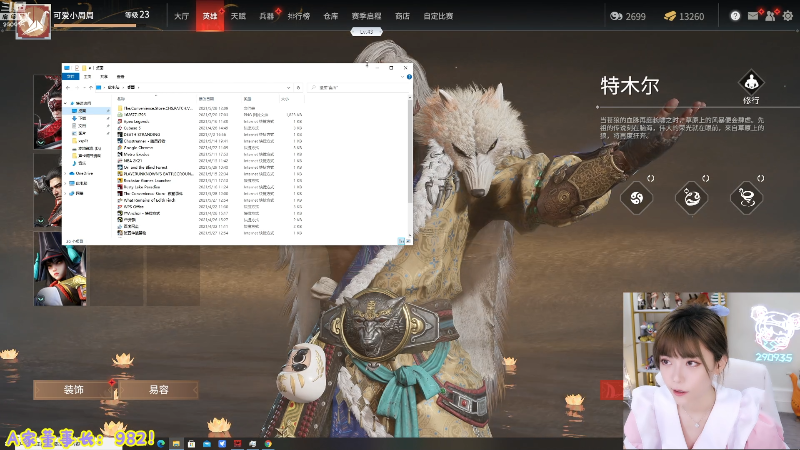Open the 自定比赛 custom match tab
This screenshot has width=800, height=450.
tap(438, 16)
